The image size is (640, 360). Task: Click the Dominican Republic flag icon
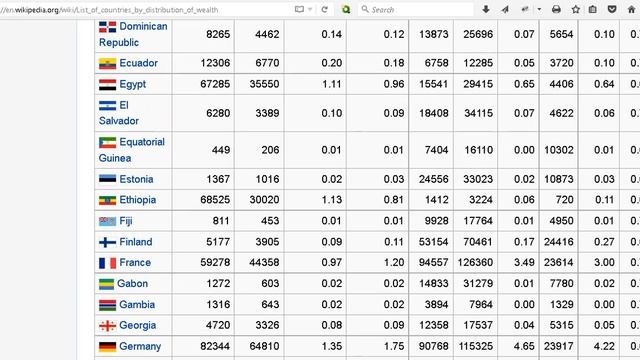(107, 27)
